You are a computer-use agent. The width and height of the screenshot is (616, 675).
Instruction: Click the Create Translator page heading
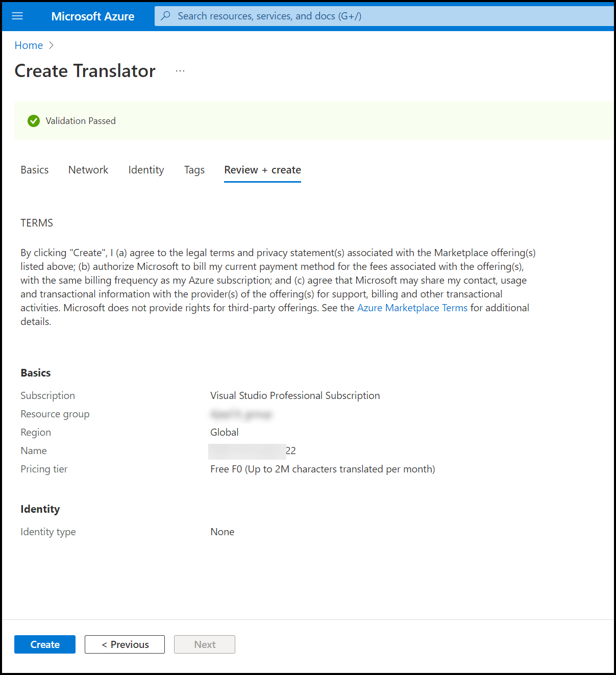85,71
